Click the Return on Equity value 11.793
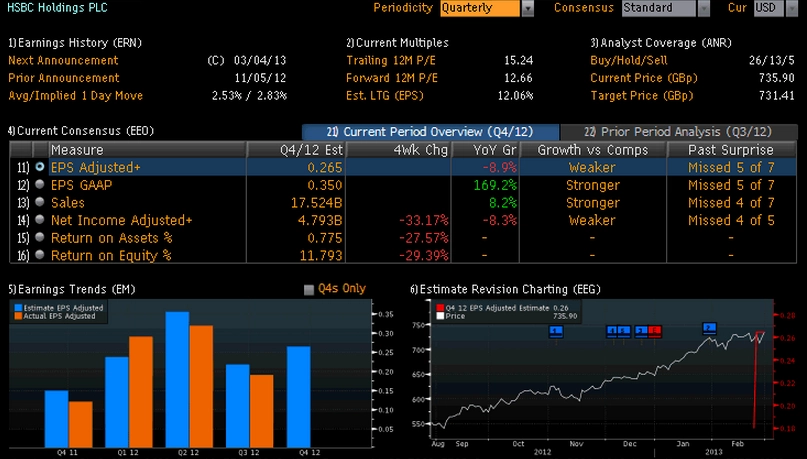 click(x=321, y=255)
